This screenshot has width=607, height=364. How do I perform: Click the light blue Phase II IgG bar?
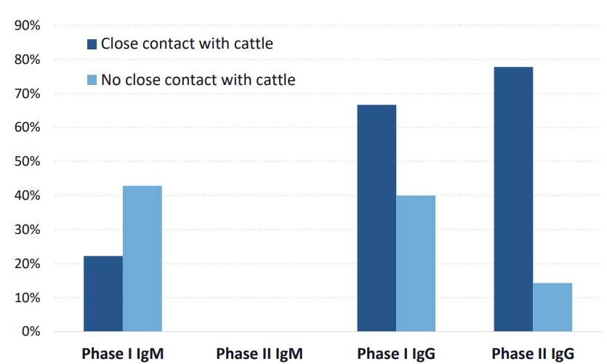(552, 307)
